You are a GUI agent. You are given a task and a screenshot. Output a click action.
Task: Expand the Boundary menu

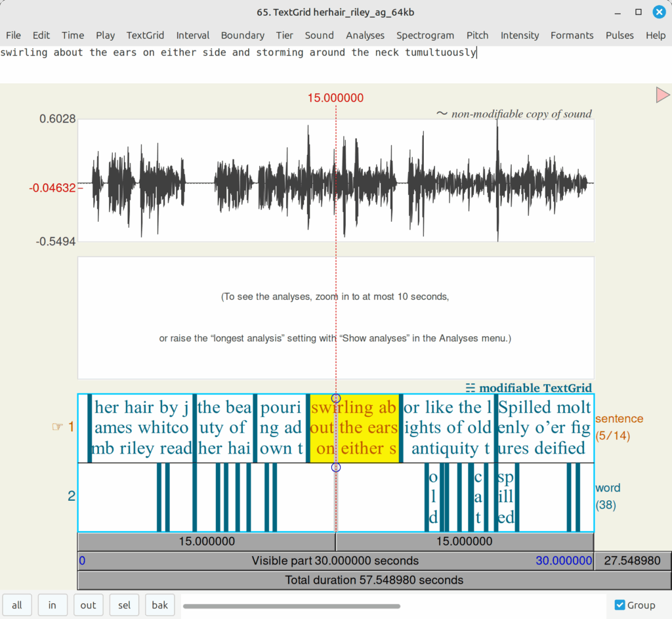pyautogui.click(x=242, y=35)
